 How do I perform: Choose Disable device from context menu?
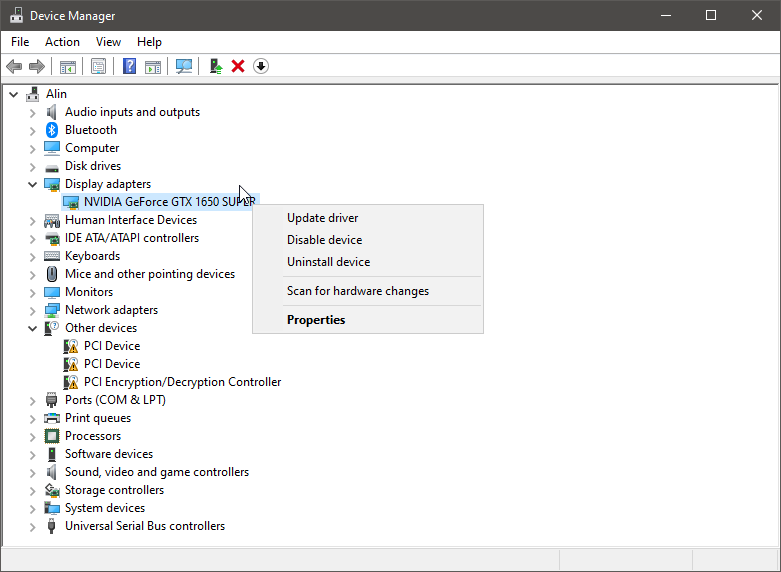pos(368,240)
